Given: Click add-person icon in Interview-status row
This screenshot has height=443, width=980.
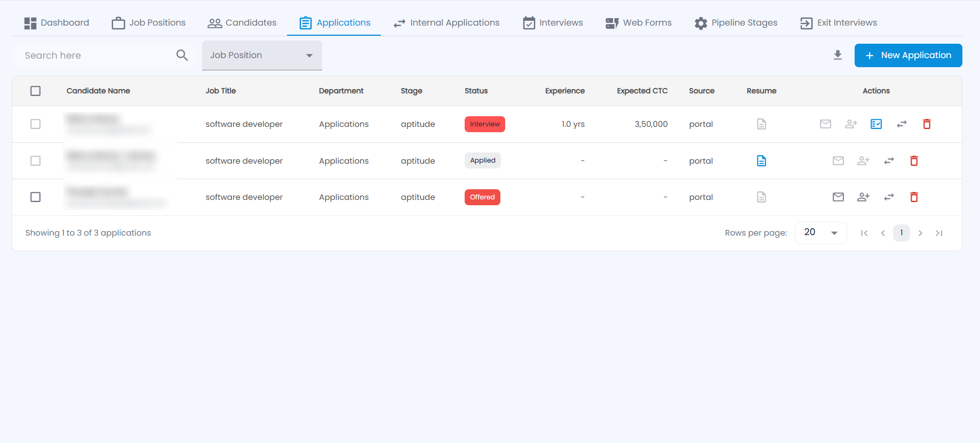Looking at the screenshot, I should (x=851, y=124).
